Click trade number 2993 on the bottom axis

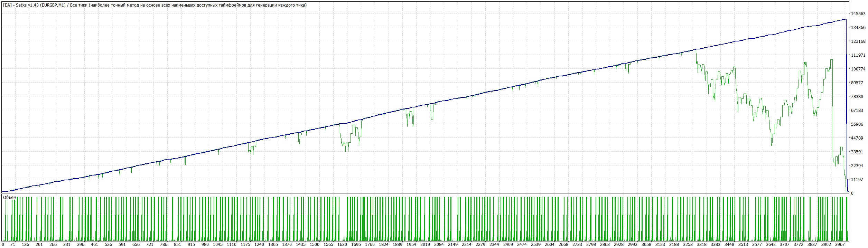633,245
